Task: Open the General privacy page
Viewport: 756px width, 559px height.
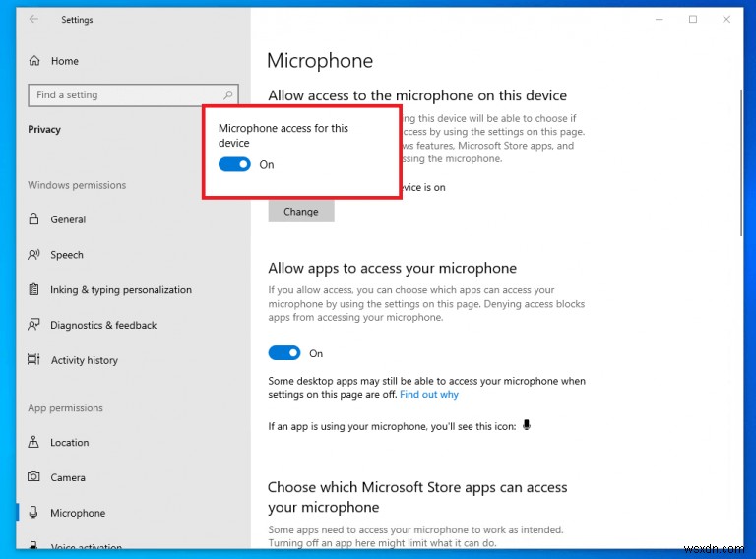Action: click(68, 219)
